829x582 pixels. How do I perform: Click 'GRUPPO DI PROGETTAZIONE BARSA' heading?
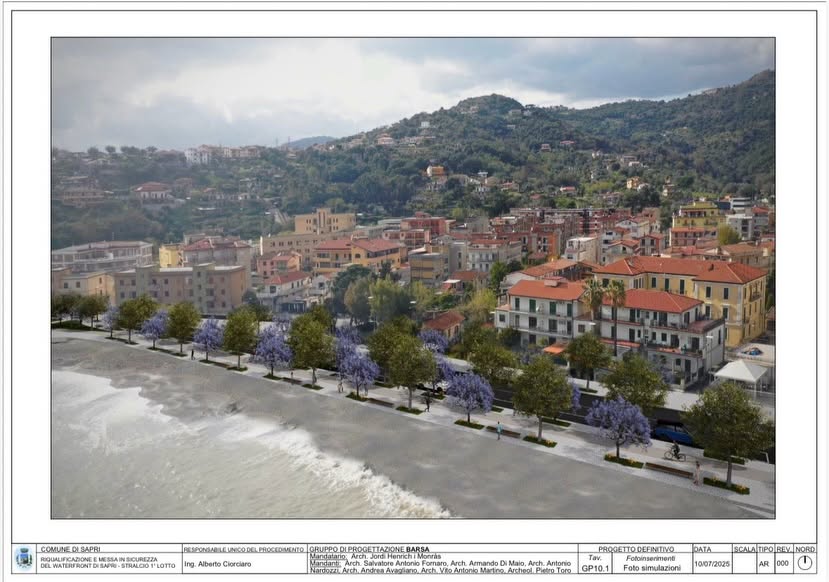[369, 549]
